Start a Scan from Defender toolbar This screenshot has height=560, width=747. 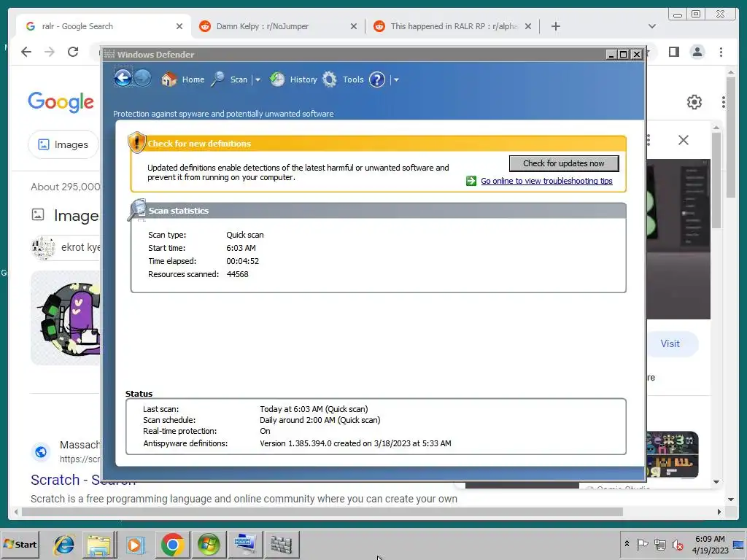tap(231, 79)
